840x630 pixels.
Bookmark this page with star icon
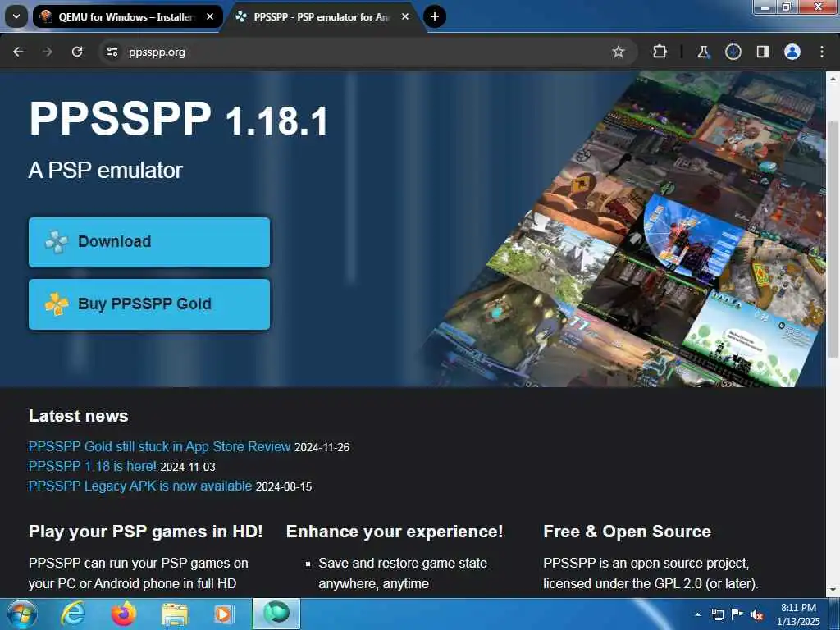coord(619,52)
